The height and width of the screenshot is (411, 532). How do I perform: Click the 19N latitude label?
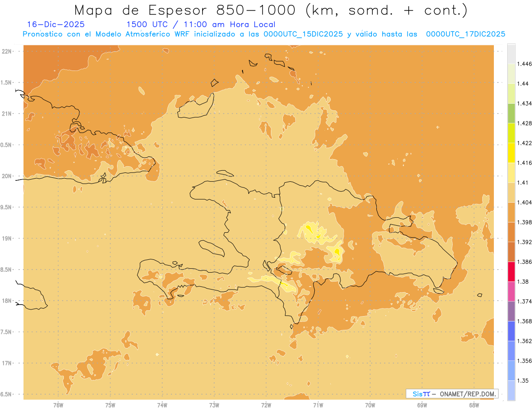7,239
